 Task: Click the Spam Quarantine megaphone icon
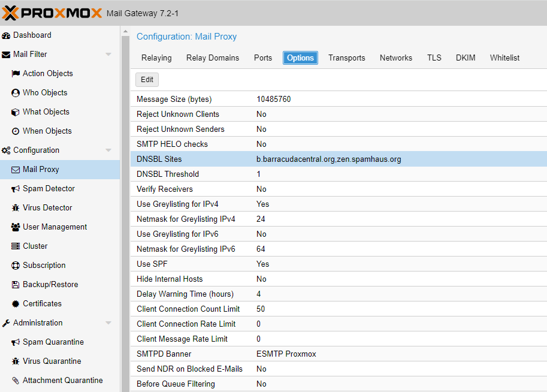(16, 342)
